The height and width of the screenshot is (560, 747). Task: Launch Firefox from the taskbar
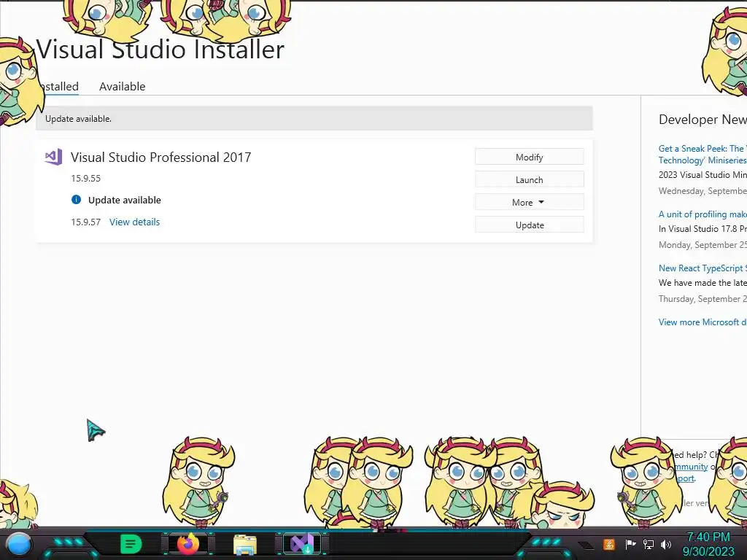pos(188,544)
